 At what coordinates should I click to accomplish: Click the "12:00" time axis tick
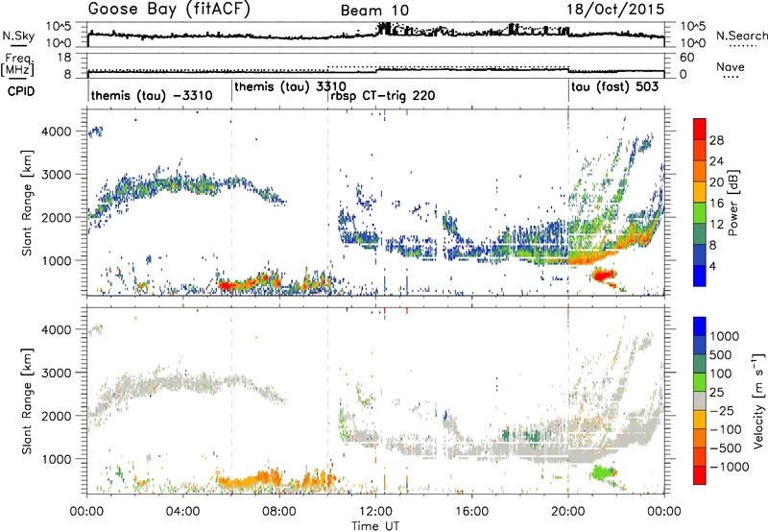[375, 512]
